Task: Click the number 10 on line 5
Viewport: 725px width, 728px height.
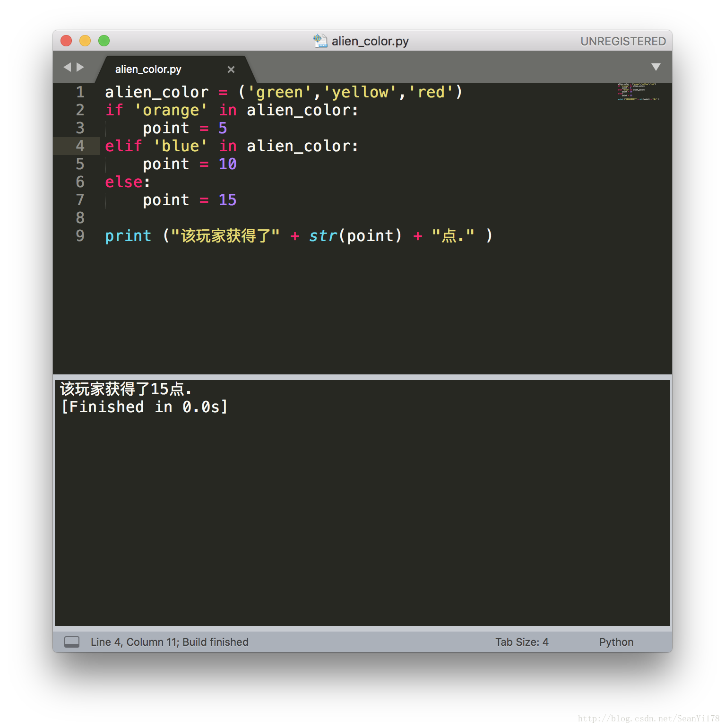Action: 227,164
